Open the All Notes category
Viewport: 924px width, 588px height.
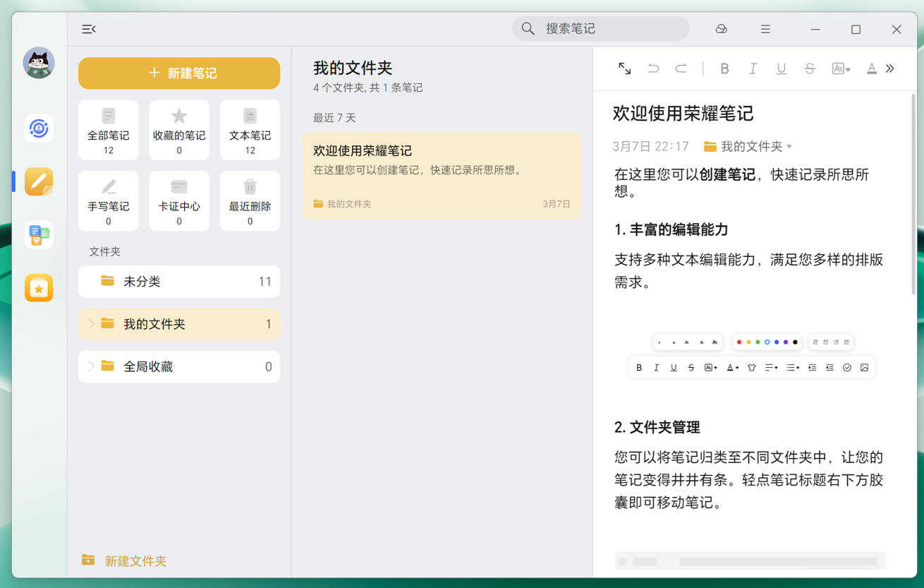(x=109, y=130)
